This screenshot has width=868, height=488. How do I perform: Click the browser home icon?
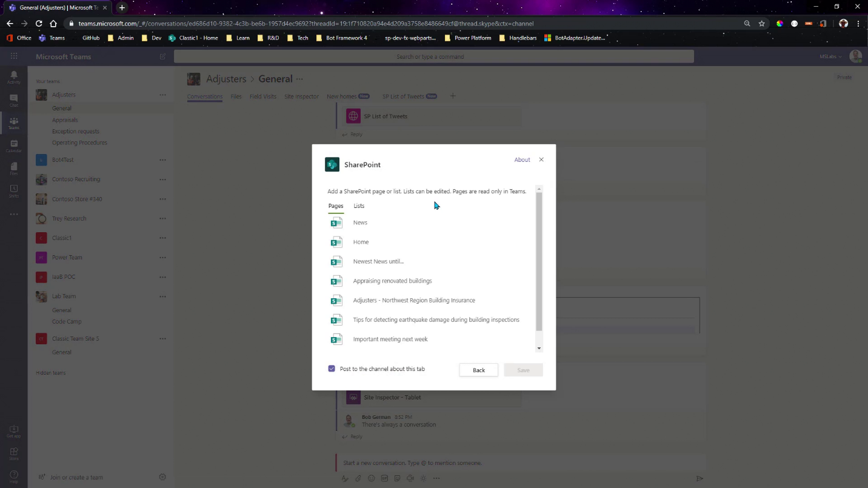point(53,24)
